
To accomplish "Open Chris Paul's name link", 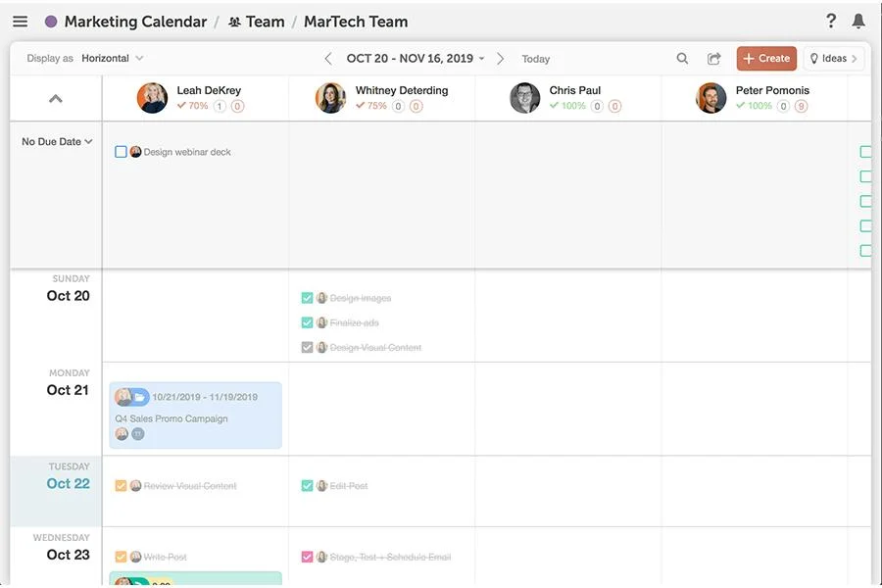I will point(575,90).
